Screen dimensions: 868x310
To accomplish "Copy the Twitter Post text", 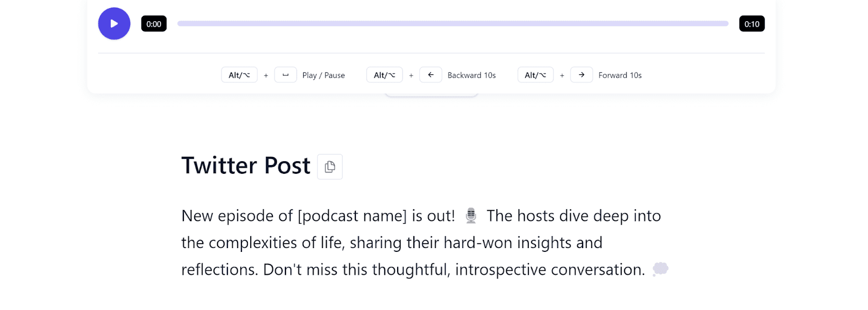I will pyautogui.click(x=330, y=167).
